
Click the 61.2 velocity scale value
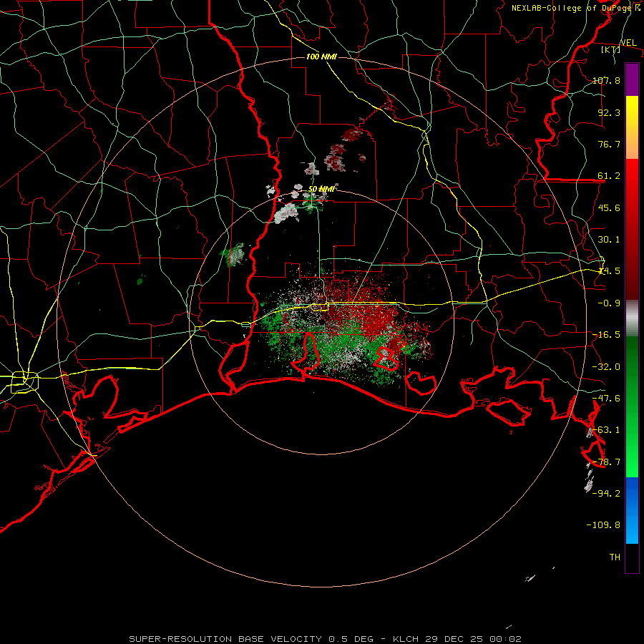pyautogui.click(x=609, y=176)
